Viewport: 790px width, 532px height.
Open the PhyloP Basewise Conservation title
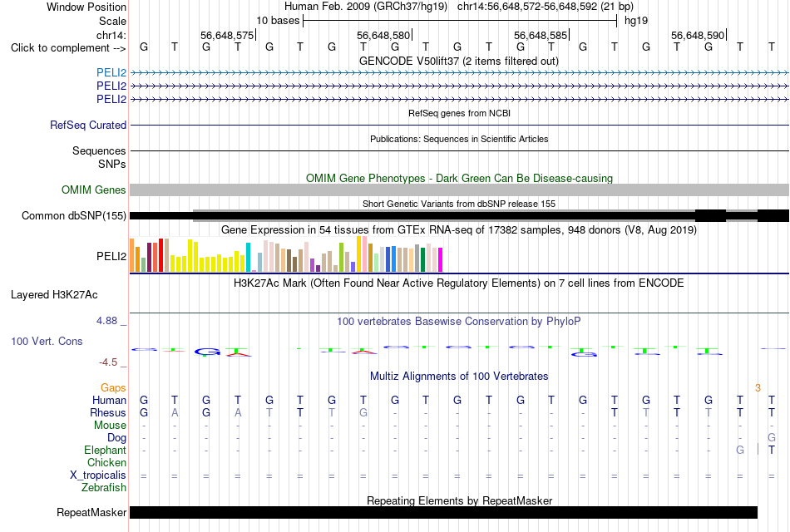(458, 322)
